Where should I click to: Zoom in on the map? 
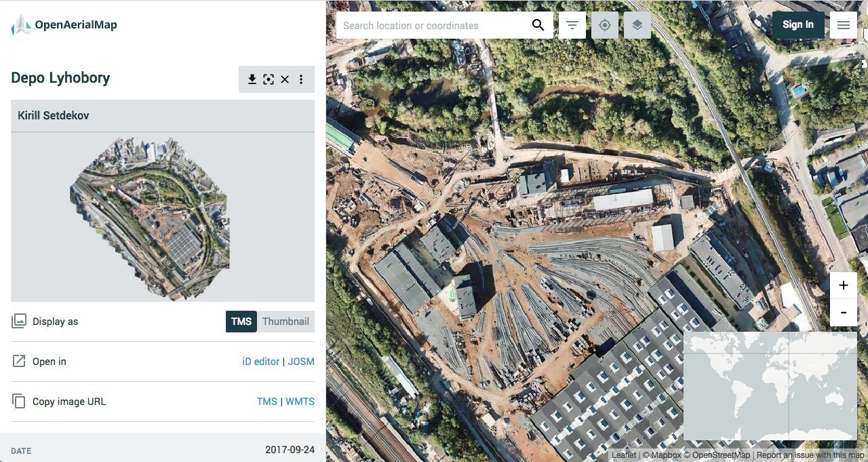point(844,286)
